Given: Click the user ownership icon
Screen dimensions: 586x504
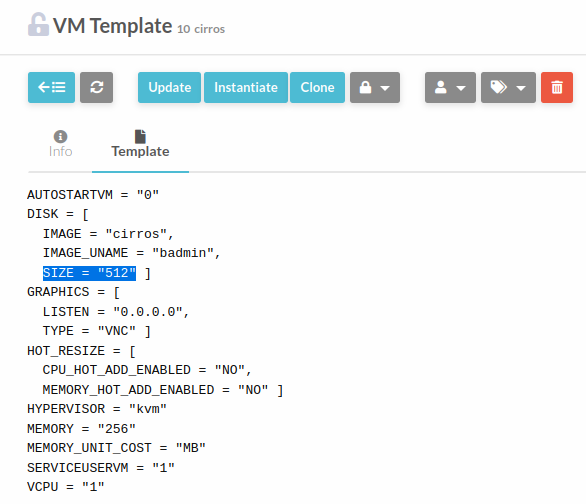Looking at the screenshot, I should pyautogui.click(x=441, y=87).
